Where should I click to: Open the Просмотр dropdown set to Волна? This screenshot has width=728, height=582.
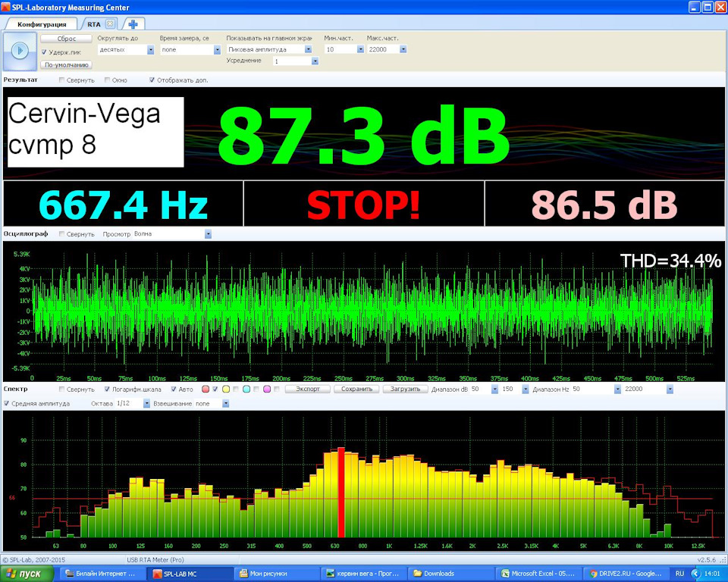pos(208,234)
